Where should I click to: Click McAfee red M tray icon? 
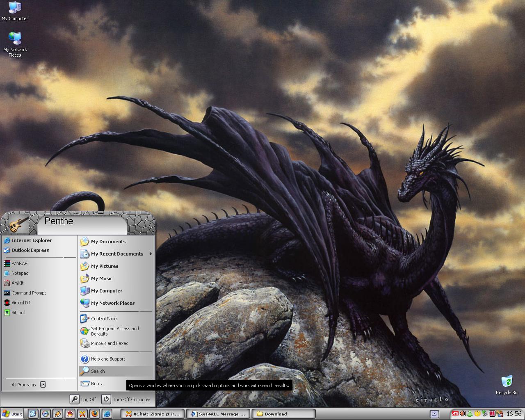[492, 413]
